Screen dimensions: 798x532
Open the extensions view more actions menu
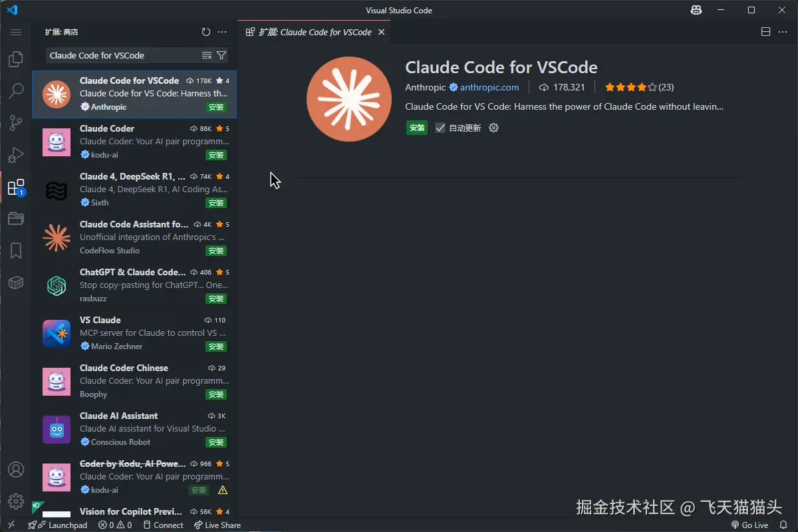tap(222, 32)
